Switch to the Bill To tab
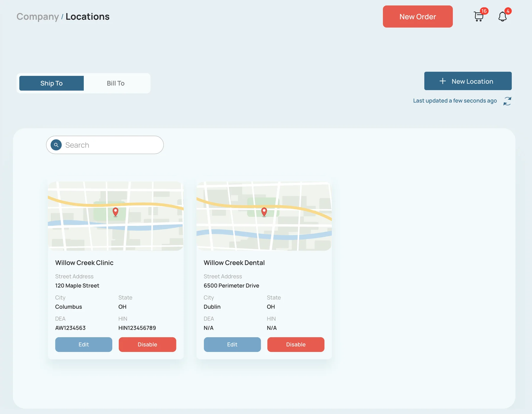Viewport: 532px width, 414px height. click(x=116, y=83)
